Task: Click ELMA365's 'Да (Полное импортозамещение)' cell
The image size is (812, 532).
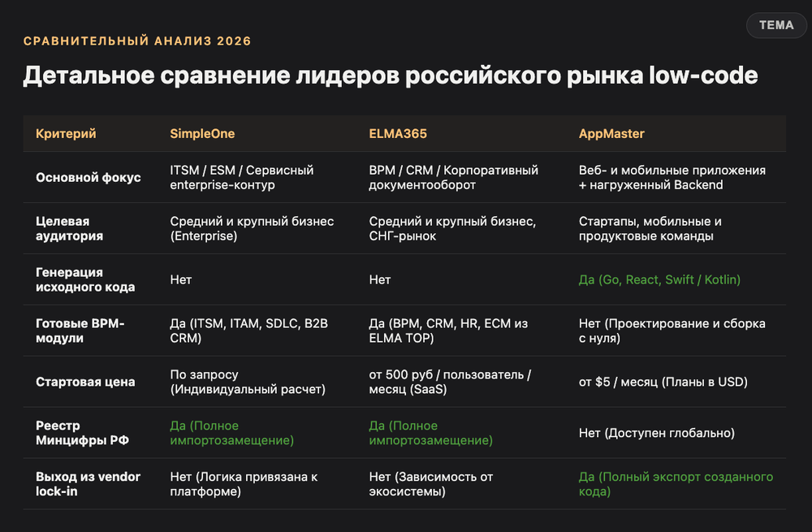Action: tap(431, 433)
